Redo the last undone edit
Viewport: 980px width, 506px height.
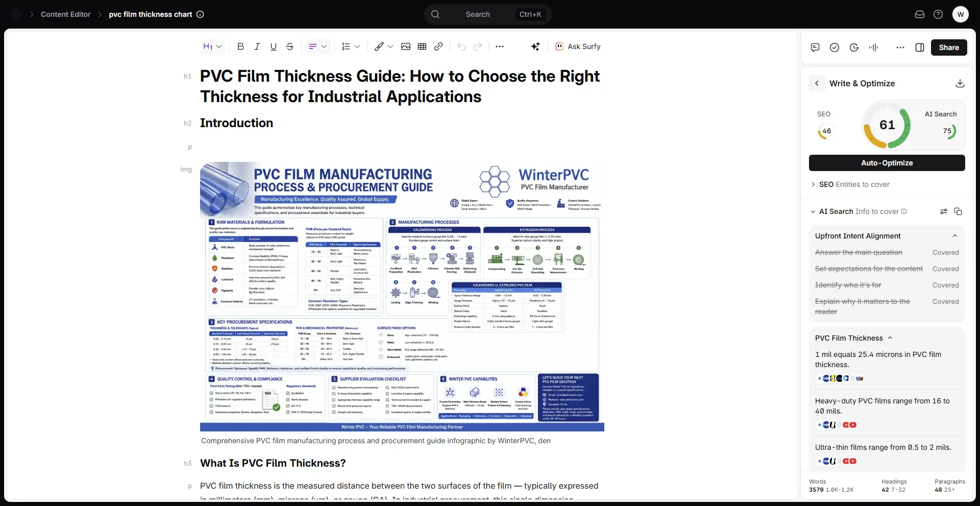478,46
